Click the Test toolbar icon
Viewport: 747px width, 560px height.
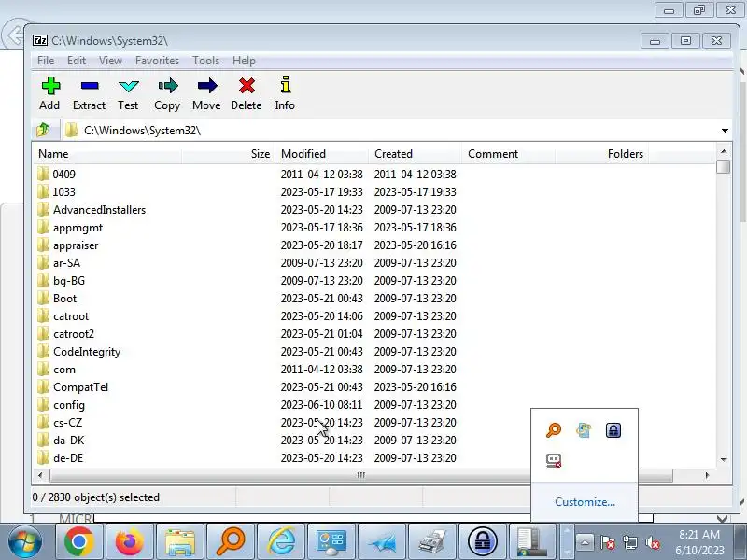[x=128, y=93]
